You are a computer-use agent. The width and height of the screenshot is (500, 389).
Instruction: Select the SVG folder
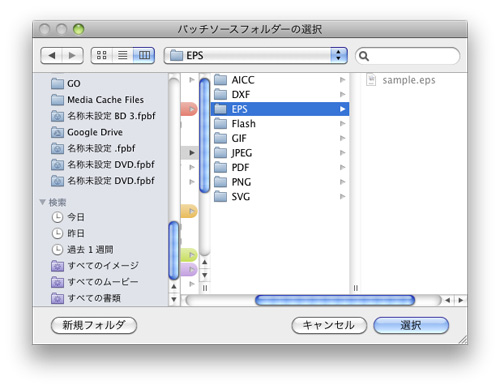click(280, 197)
